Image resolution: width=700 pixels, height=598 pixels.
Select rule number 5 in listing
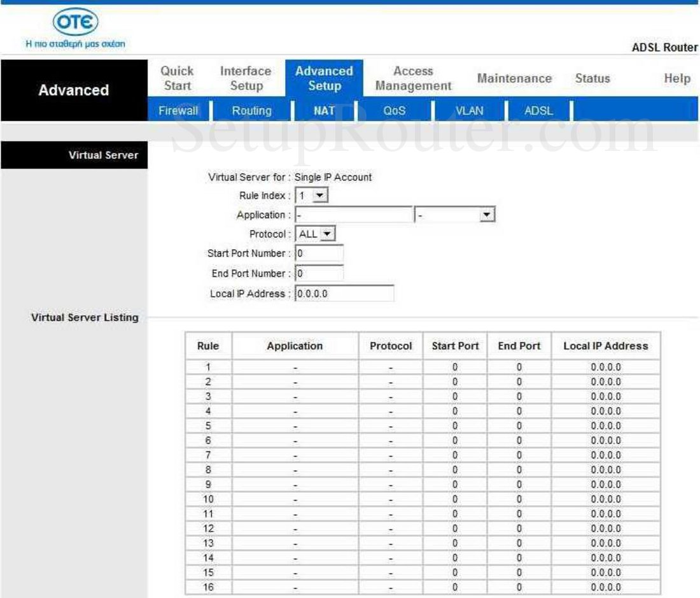(x=208, y=425)
